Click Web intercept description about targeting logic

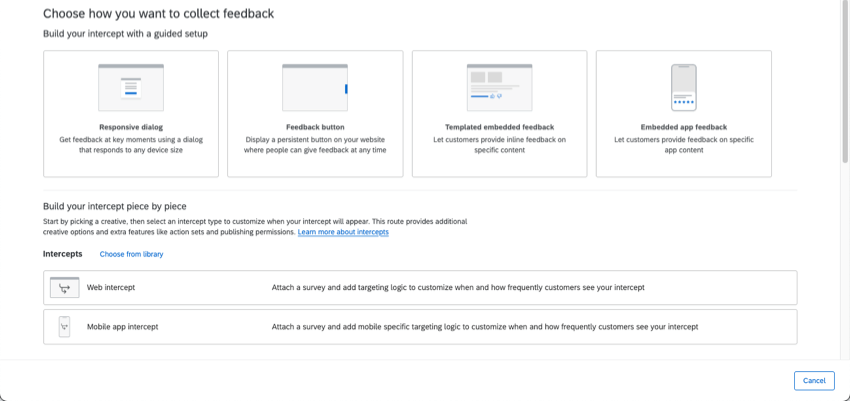458,287
